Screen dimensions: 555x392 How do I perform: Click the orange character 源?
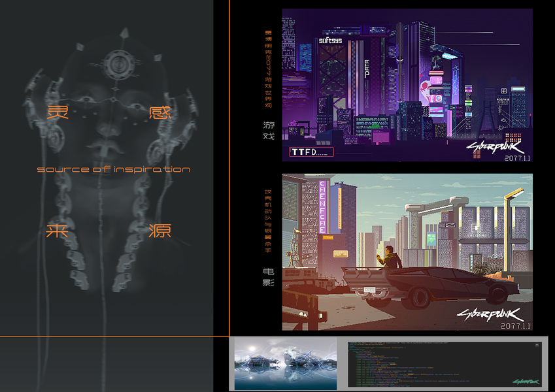click(160, 231)
